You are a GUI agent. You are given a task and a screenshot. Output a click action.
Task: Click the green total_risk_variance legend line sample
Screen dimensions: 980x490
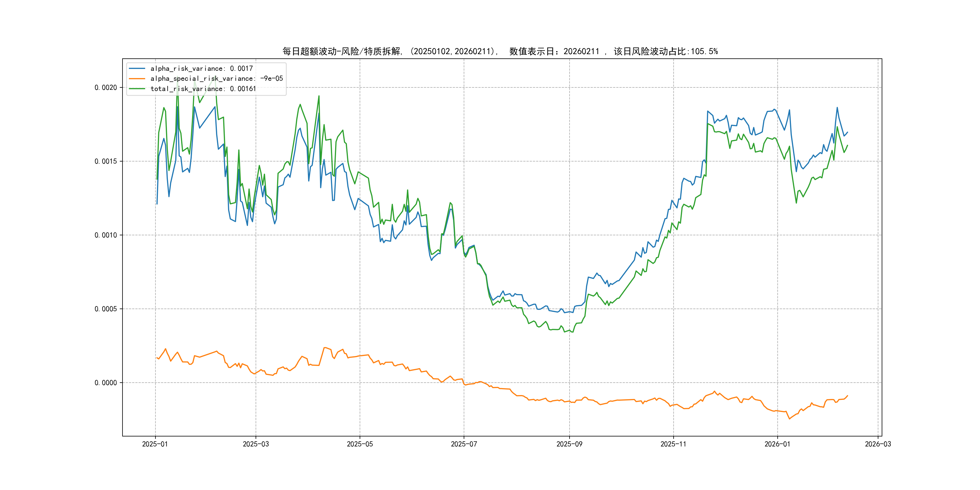[x=137, y=89]
